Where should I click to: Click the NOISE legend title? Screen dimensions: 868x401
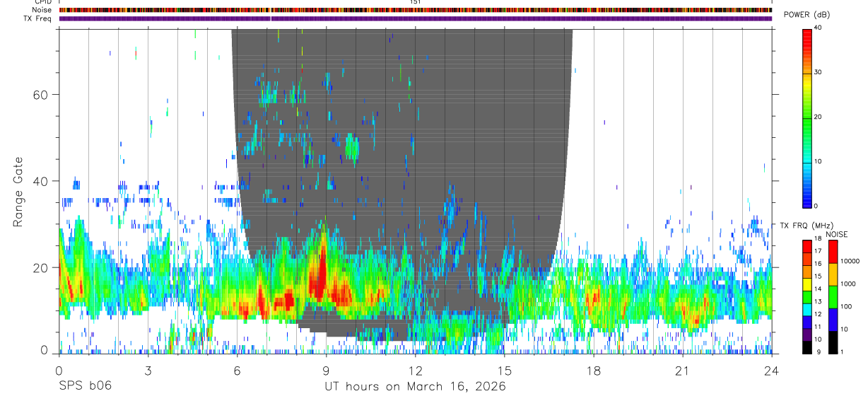click(838, 234)
